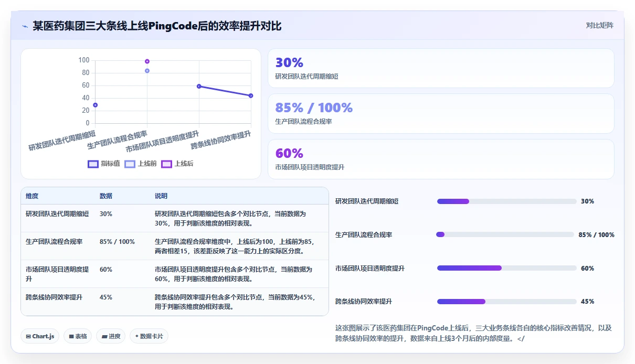Click the 生产团队流程合规率 progress bar
Viewport: 635px width, 364px height.
point(505,234)
